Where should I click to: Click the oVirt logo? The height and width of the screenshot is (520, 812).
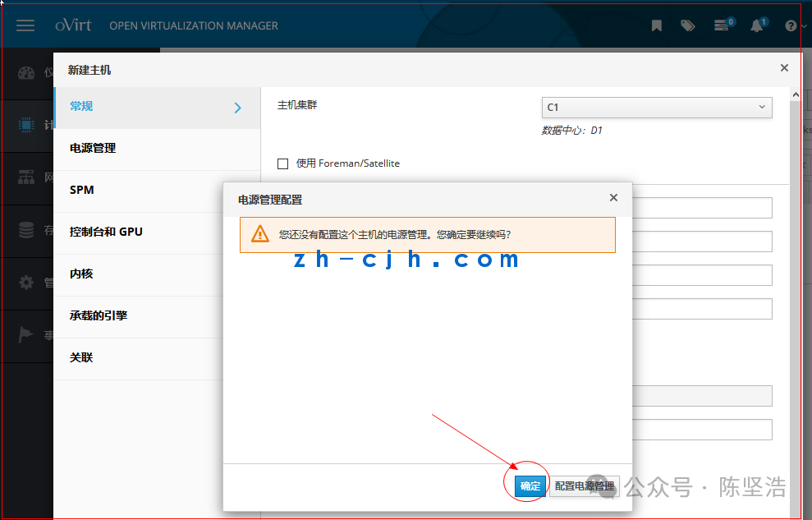[73, 25]
